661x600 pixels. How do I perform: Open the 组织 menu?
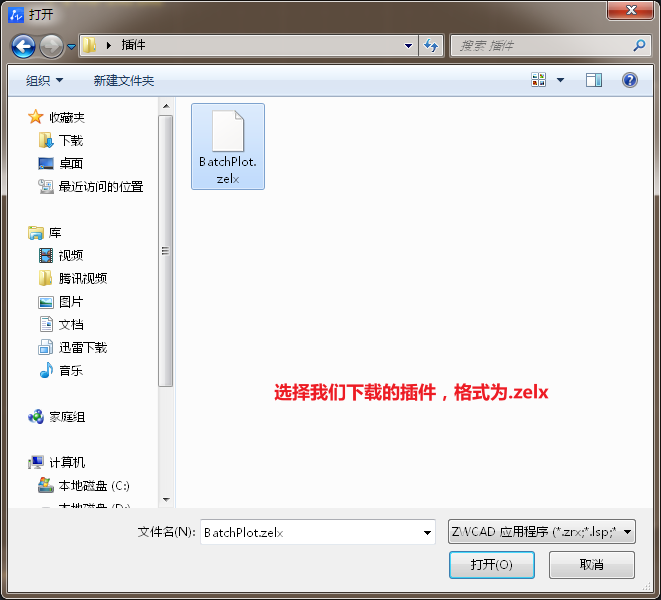pyautogui.click(x=44, y=80)
